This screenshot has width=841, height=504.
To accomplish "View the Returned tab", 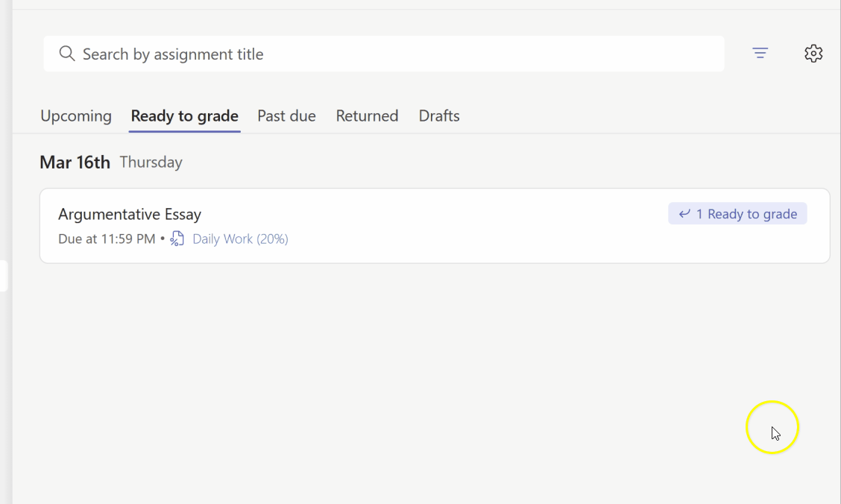I will pyautogui.click(x=367, y=116).
